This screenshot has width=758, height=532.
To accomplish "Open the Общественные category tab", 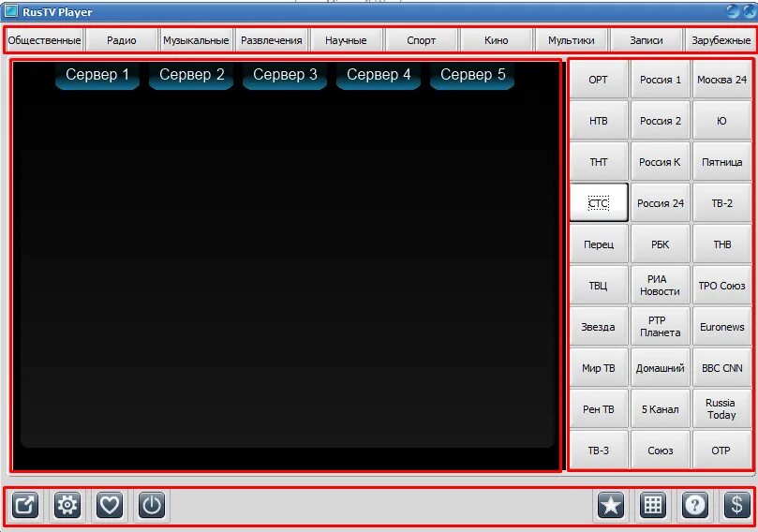I will pos(44,40).
